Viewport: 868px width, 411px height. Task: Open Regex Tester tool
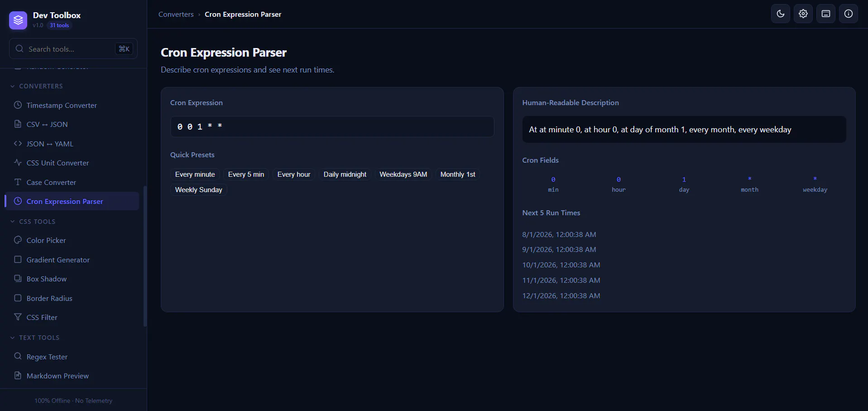click(72, 357)
